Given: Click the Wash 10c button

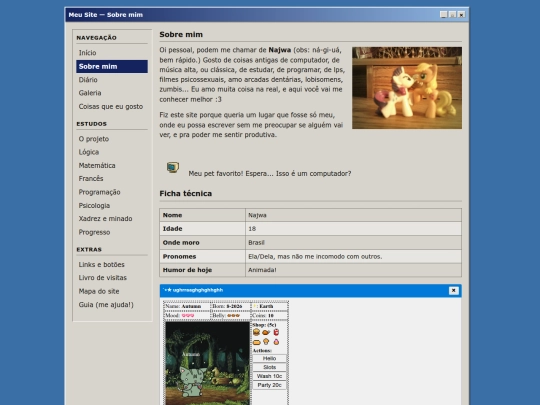Looking at the screenshot, I should click(269, 376).
